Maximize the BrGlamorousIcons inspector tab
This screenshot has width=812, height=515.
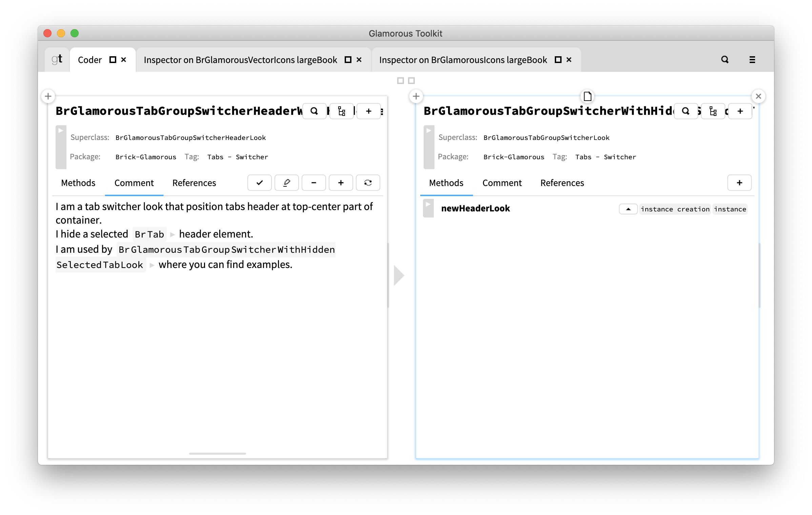click(x=558, y=60)
